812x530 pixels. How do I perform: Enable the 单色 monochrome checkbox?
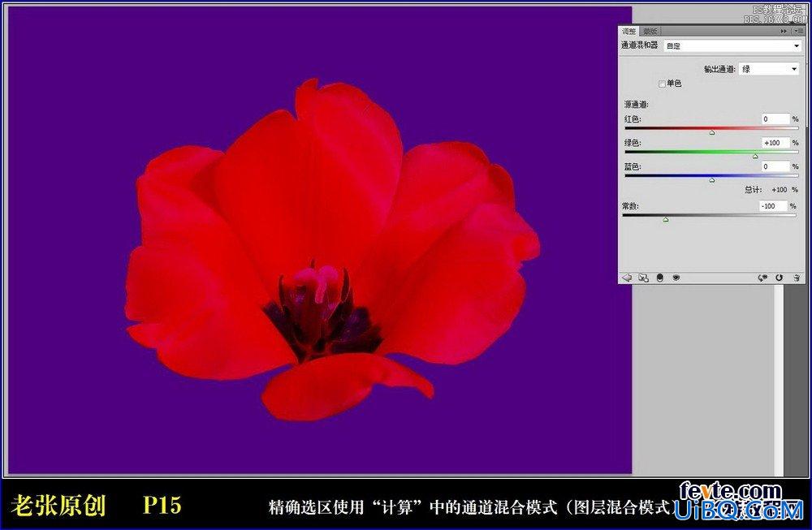point(662,84)
